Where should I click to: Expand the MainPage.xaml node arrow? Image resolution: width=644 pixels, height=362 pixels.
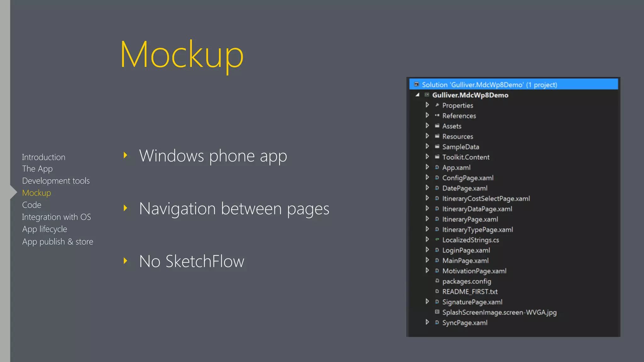(x=427, y=260)
